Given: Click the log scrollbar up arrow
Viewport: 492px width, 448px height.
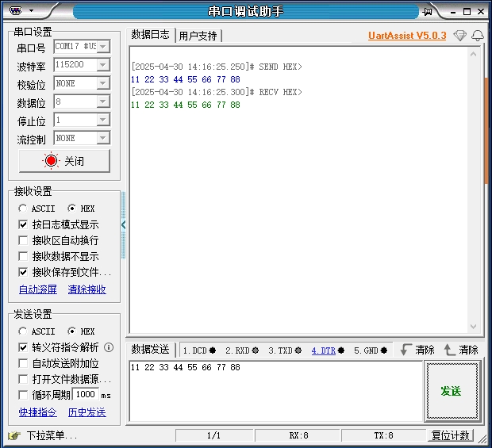Looking at the screenshot, I should 474,55.
